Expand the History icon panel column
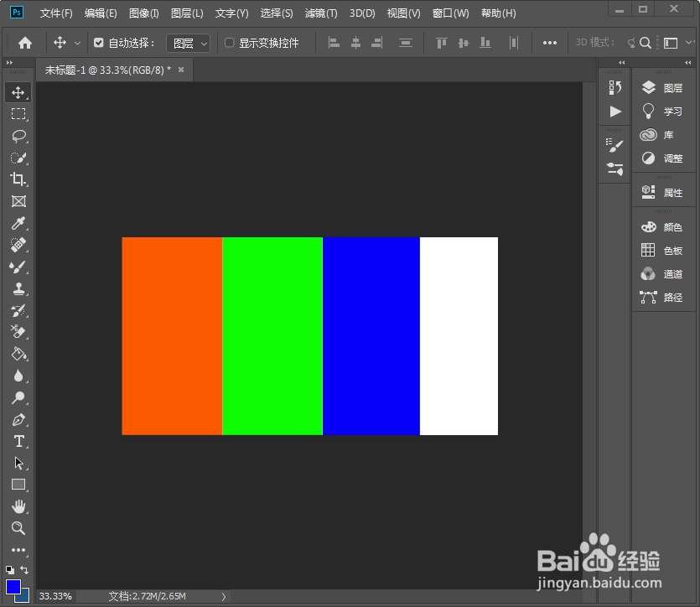Viewport: 700px width, 607px height. click(x=622, y=63)
